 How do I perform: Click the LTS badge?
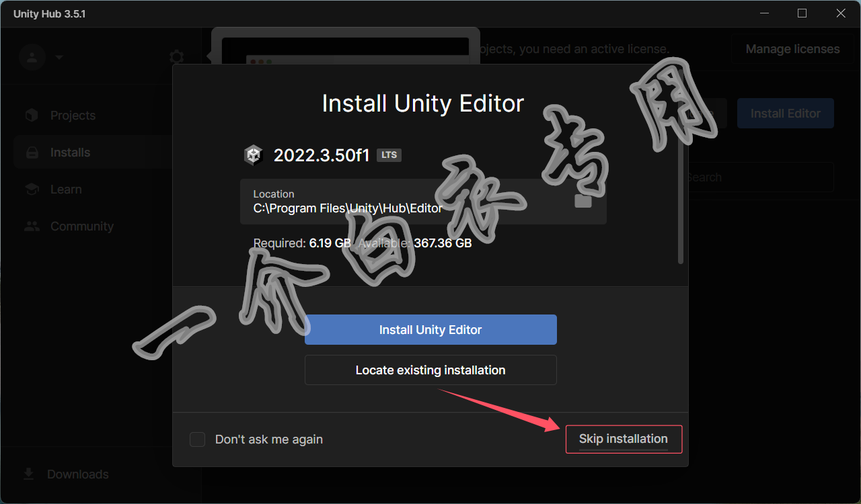tap(389, 155)
